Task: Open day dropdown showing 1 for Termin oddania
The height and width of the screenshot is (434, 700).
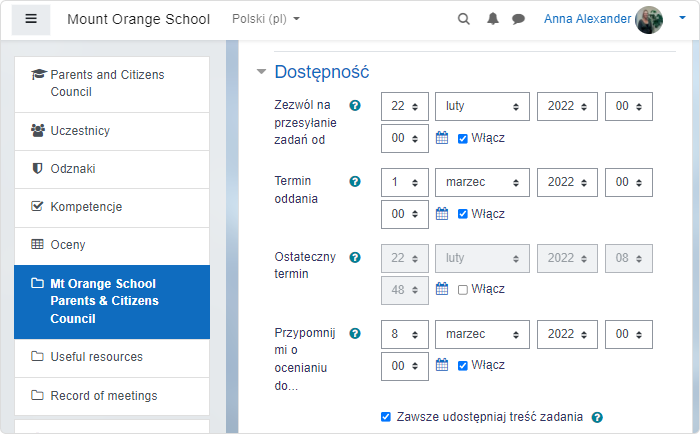Action: [x=405, y=182]
